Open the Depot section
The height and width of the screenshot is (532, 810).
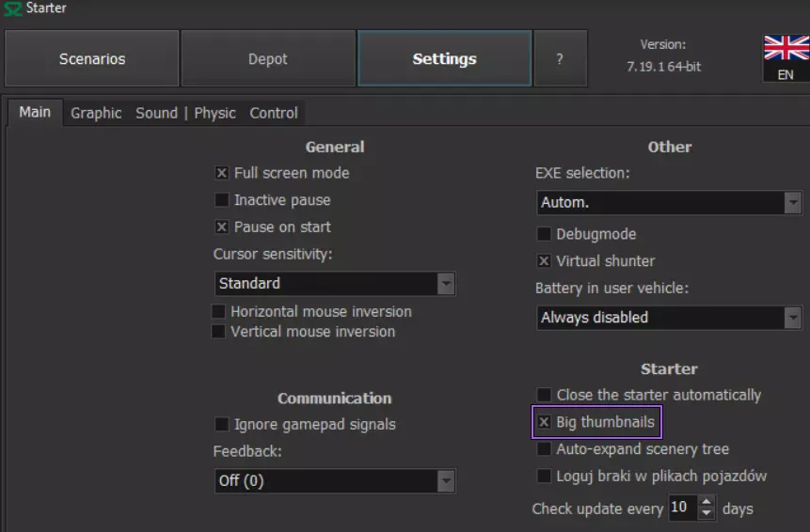point(268,58)
